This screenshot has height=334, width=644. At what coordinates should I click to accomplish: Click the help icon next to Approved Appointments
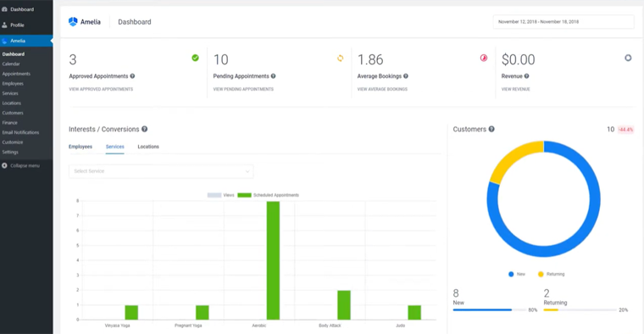(132, 76)
